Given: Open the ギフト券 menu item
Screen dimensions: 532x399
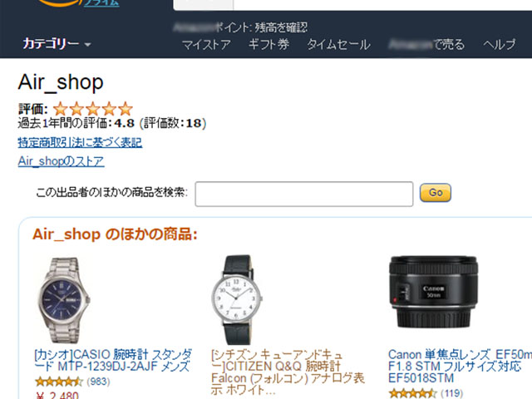Looking at the screenshot, I should tap(268, 44).
